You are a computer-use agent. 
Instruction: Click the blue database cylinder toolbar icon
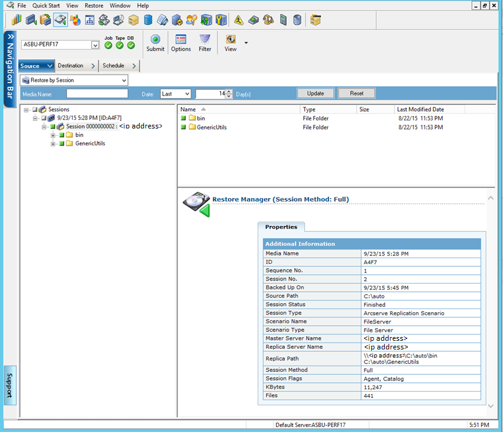pos(148,20)
